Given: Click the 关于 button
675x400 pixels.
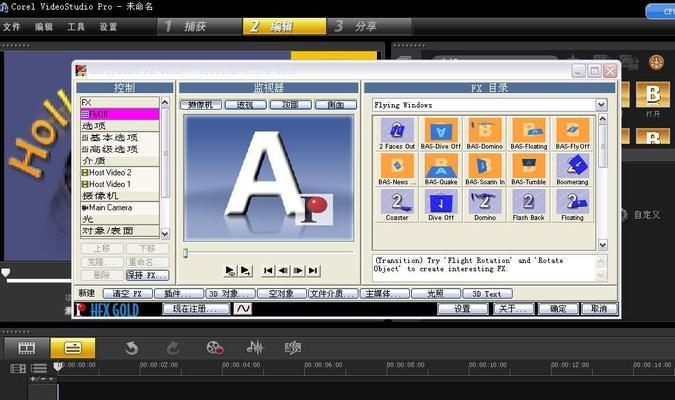Looking at the screenshot, I should point(512,309).
